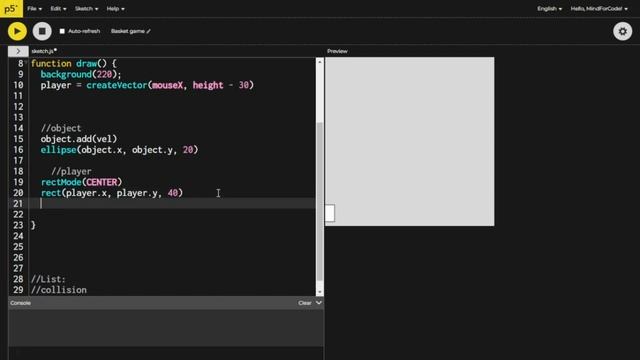This screenshot has height=360, width=640.
Task: Click the sketch.js file tab
Action: tap(44, 51)
